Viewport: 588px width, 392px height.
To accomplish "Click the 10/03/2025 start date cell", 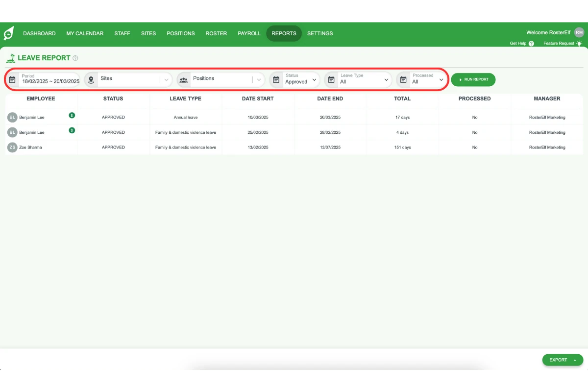I will pos(258,118).
